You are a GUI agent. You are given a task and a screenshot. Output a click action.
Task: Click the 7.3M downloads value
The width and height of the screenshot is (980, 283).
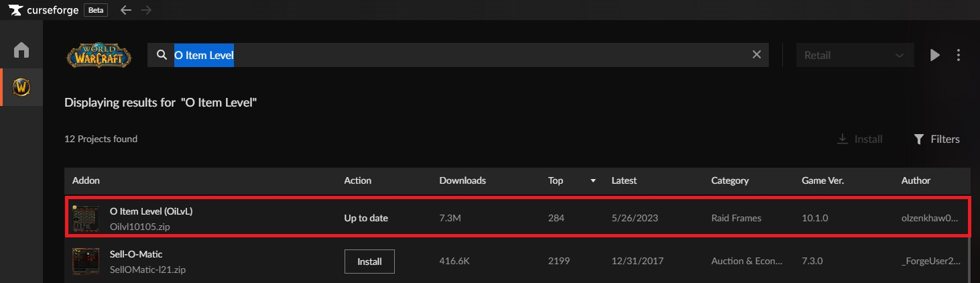tap(450, 218)
